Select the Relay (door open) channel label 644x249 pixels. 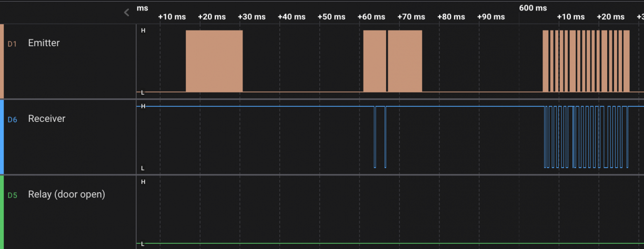pos(66,194)
